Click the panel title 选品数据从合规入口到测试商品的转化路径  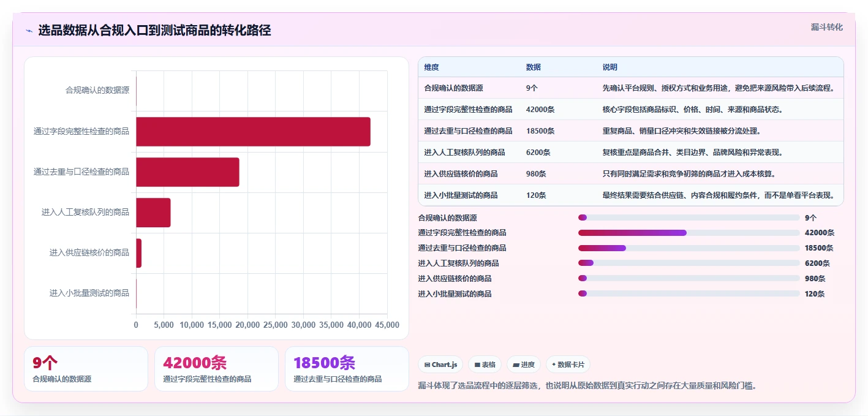click(154, 31)
